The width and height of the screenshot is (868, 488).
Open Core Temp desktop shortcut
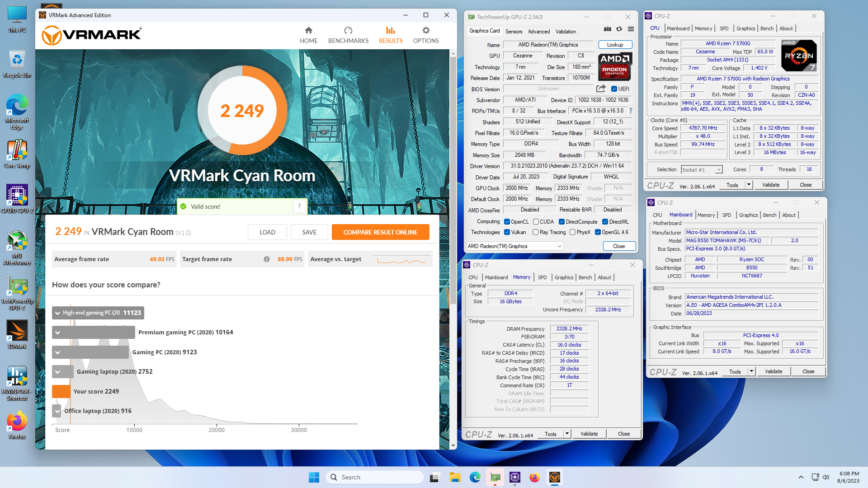[x=17, y=154]
